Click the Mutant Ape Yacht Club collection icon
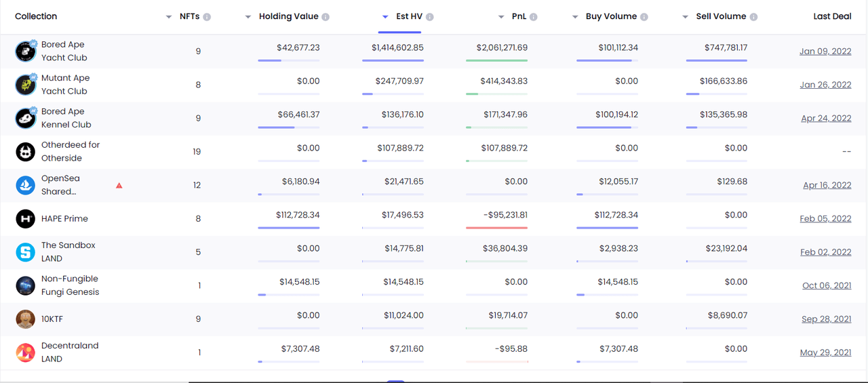 tap(26, 85)
